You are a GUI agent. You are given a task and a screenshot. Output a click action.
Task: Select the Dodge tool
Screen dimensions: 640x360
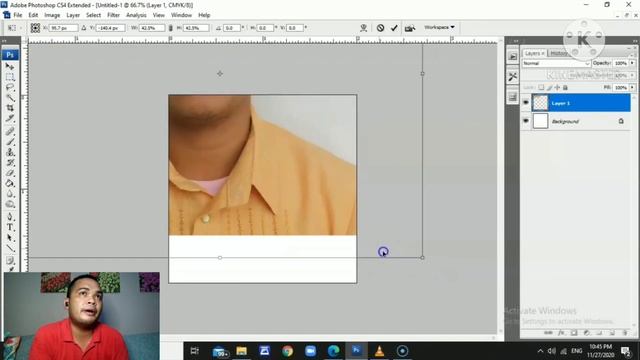point(10,204)
